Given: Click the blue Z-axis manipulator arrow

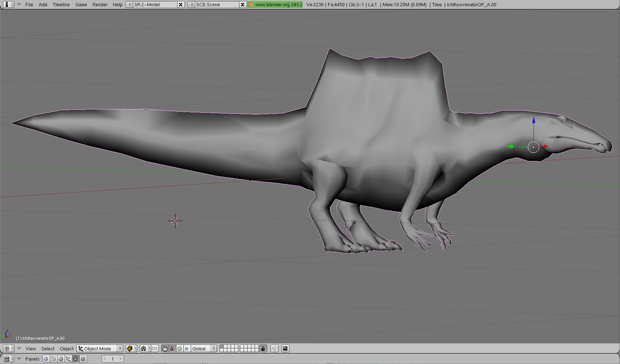Looking at the screenshot, I should [x=533, y=123].
